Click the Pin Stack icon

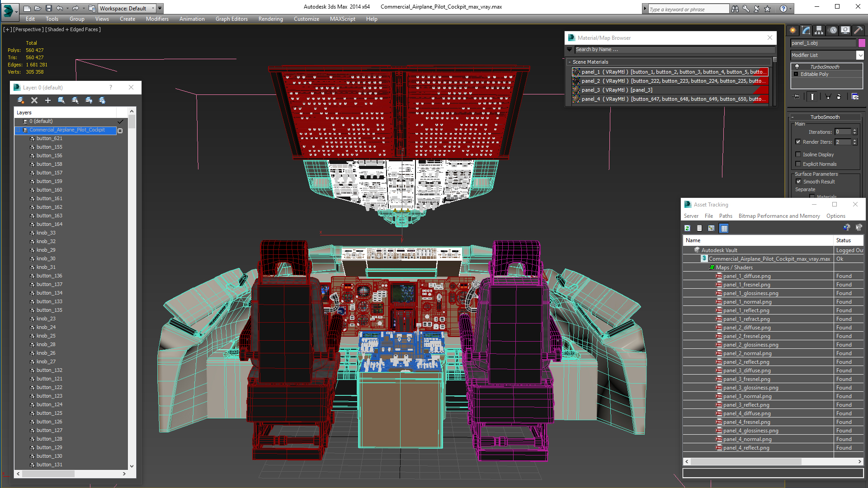tap(797, 96)
